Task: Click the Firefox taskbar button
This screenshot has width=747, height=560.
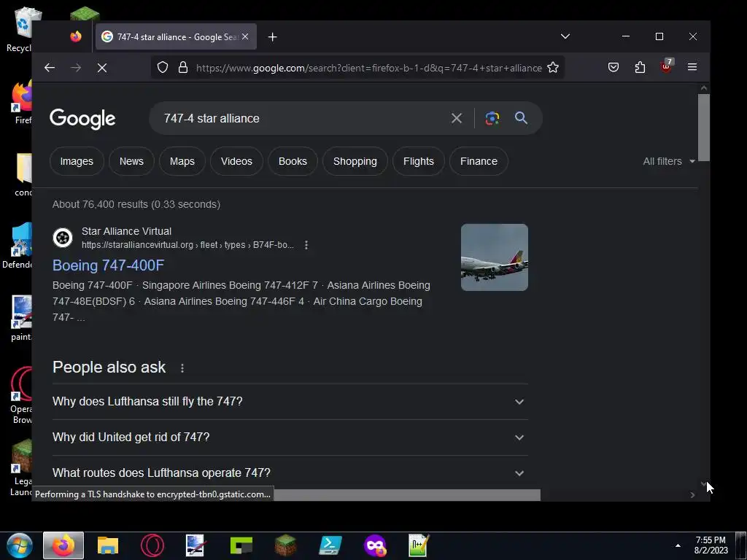Action: point(63,545)
